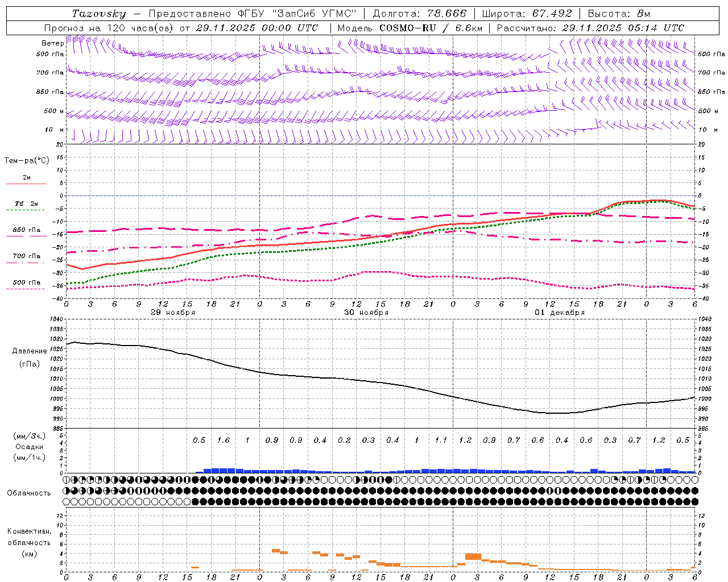728x582 pixels.
Task: Click the "(мм/3ч.)" precipitation unit label
Action: (30, 436)
